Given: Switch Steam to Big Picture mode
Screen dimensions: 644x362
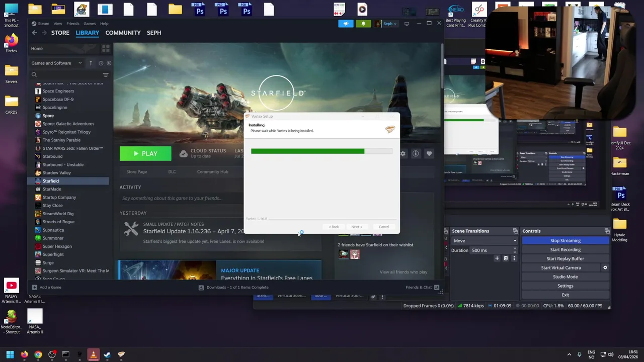Looking at the screenshot, I should point(407,24).
